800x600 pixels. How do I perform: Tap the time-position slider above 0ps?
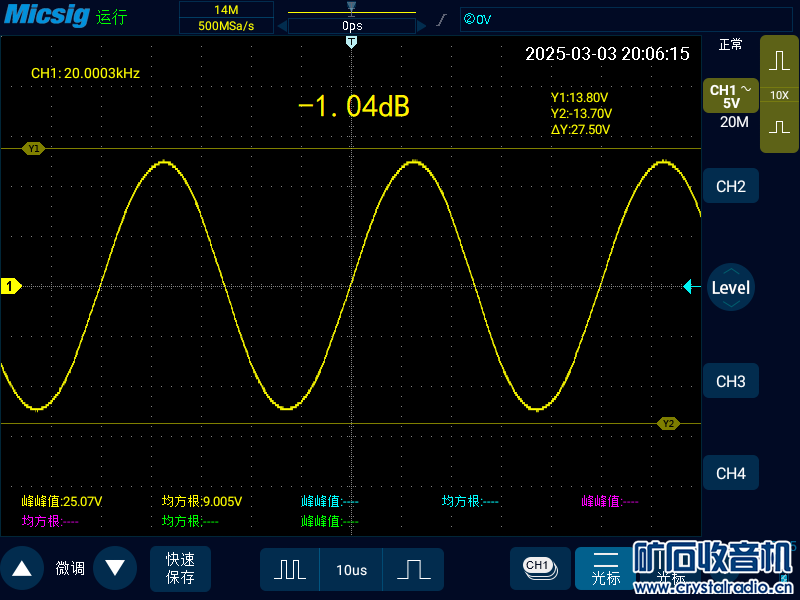[x=352, y=10]
